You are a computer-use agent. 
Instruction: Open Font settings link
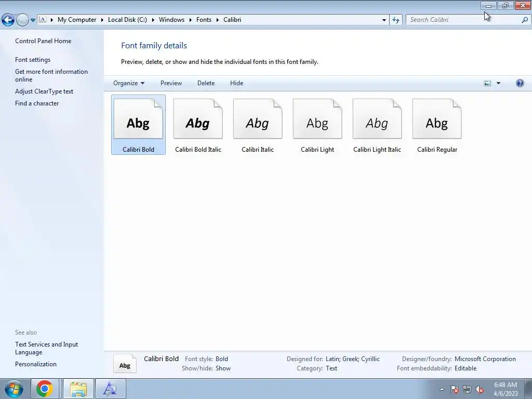pyautogui.click(x=33, y=60)
